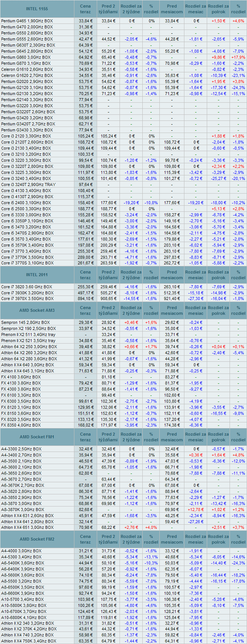Select Athlon II X4 750K 3,4Ghz BOX name
The width and height of the screenshot is (247, 644).
pyautogui.click(x=28, y=641)
